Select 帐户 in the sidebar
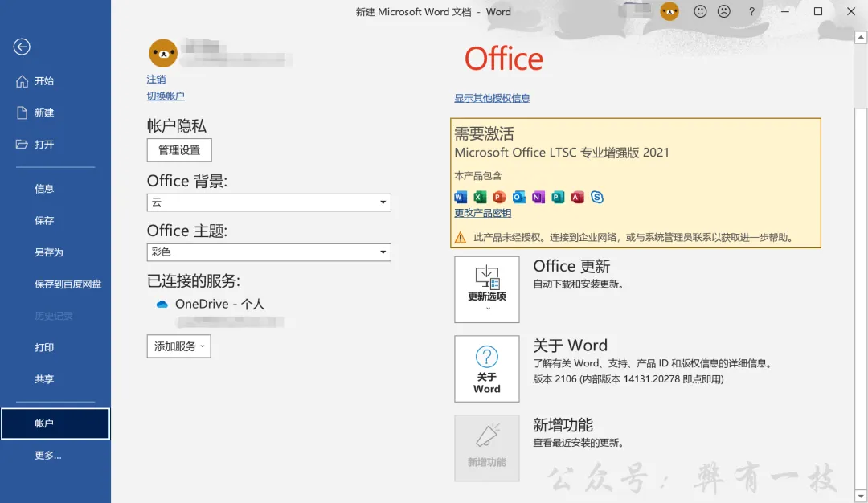 coord(55,423)
